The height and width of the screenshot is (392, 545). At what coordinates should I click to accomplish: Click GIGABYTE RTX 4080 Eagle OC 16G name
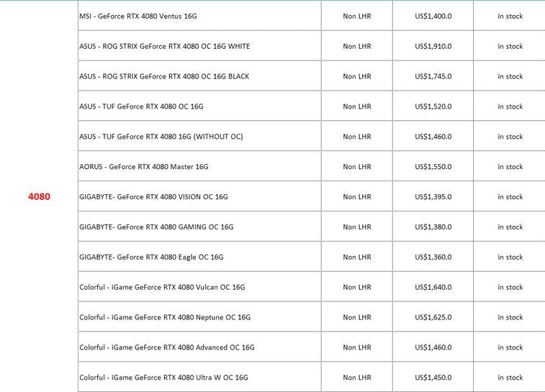[x=151, y=257]
